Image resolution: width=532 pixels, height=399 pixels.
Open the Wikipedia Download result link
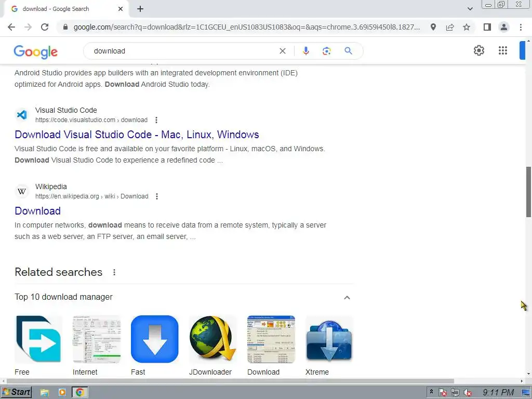coord(37,211)
